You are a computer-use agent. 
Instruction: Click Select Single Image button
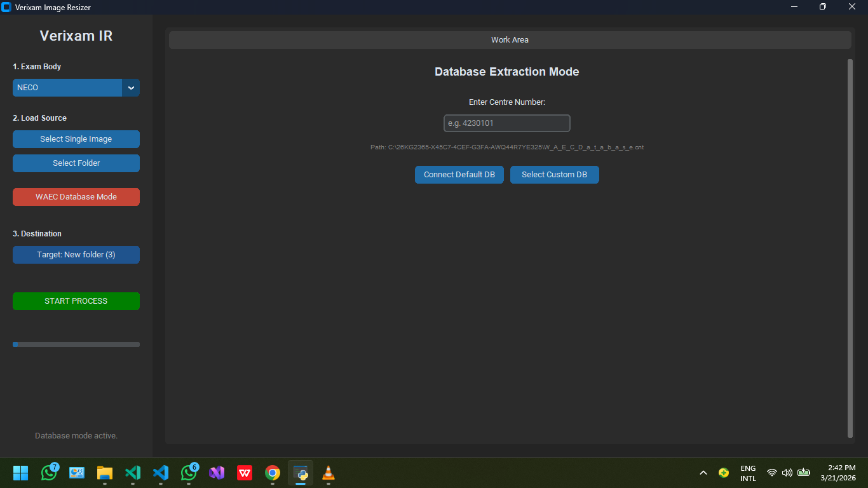[x=76, y=139]
